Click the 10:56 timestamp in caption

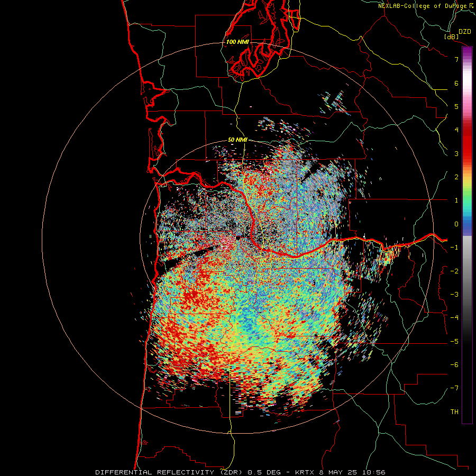[373, 472]
